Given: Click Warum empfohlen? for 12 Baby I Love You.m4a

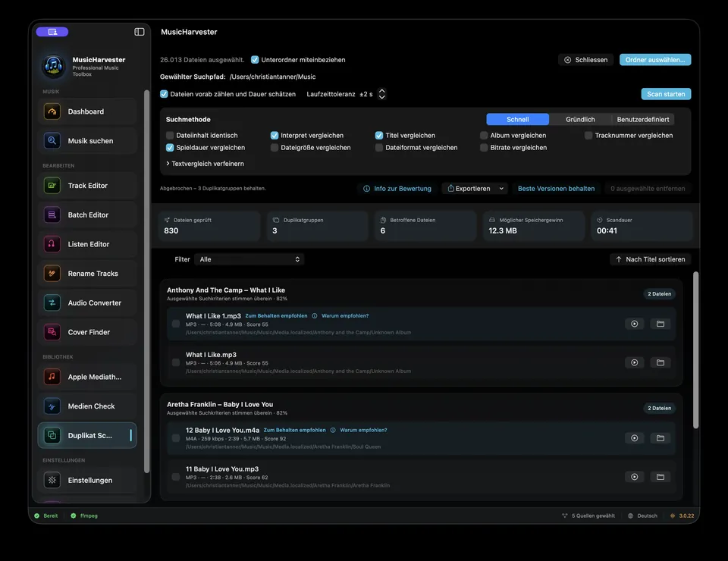Looking at the screenshot, I should (363, 430).
